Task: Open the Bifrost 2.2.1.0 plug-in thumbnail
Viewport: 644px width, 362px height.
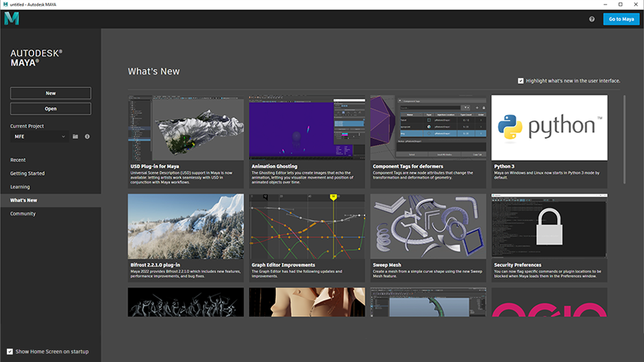Action: [x=186, y=226]
